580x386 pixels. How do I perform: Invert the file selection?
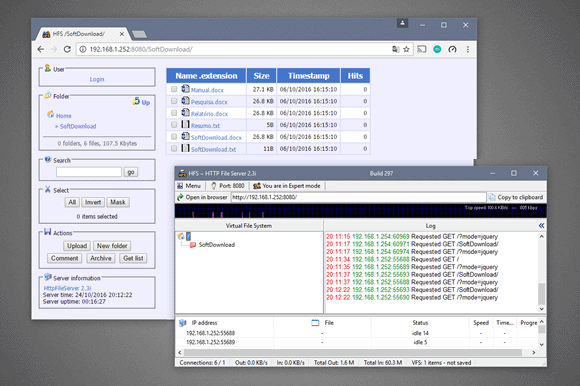pyautogui.click(x=93, y=202)
